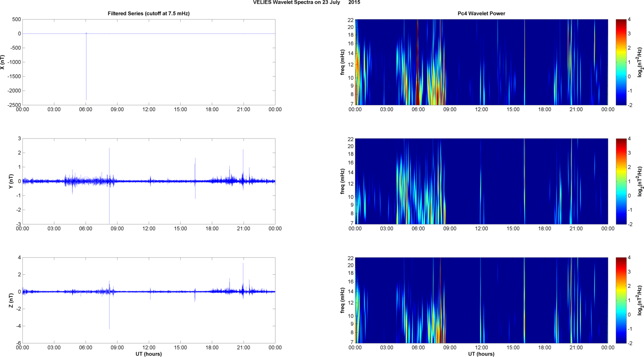
Task: Click the colorbar beside the top wavelet plot
Action: (x=621, y=62)
